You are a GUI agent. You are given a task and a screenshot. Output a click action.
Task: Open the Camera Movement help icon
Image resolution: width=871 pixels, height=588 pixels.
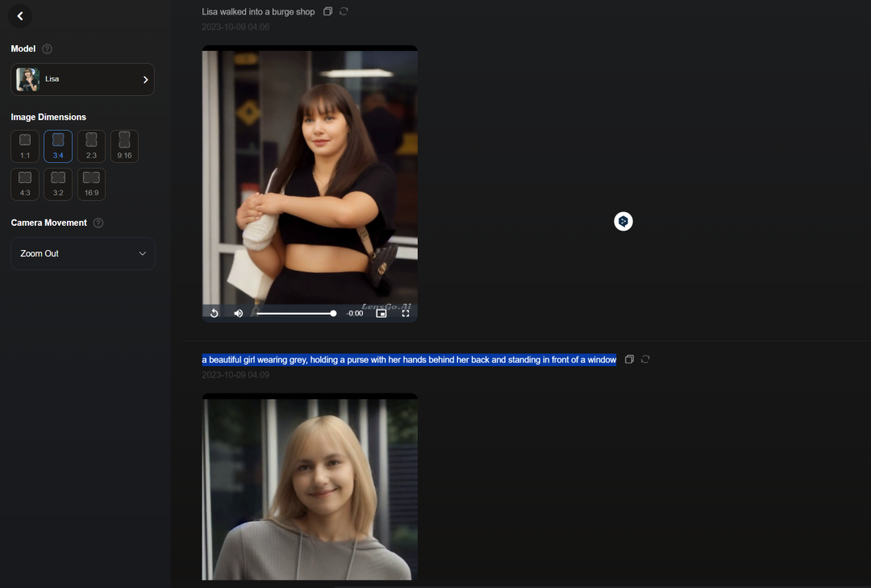pos(98,223)
